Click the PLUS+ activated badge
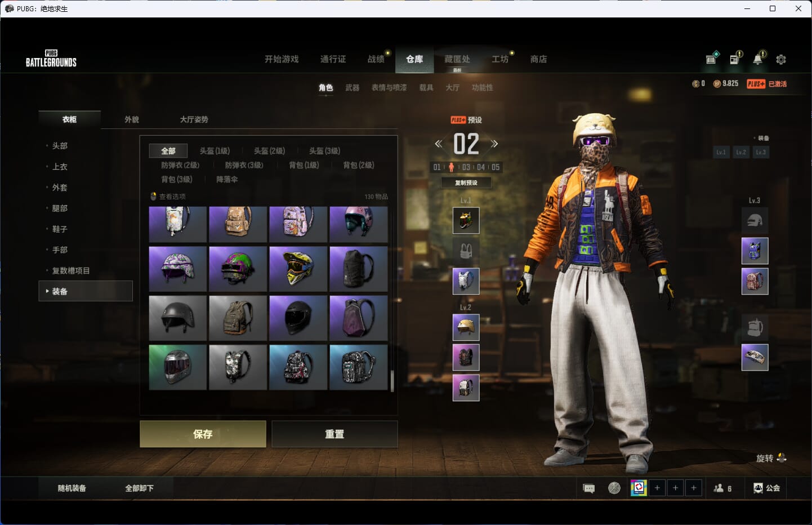 [766, 84]
